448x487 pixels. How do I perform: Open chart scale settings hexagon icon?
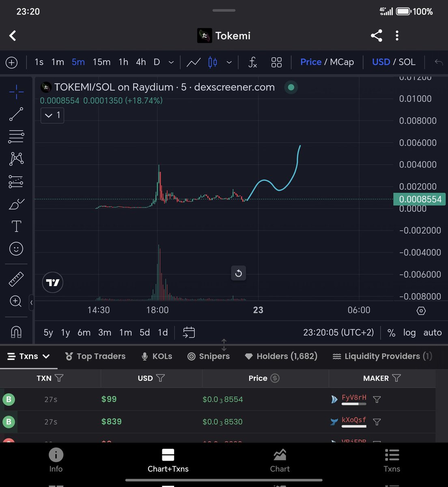(x=421, y=311)
